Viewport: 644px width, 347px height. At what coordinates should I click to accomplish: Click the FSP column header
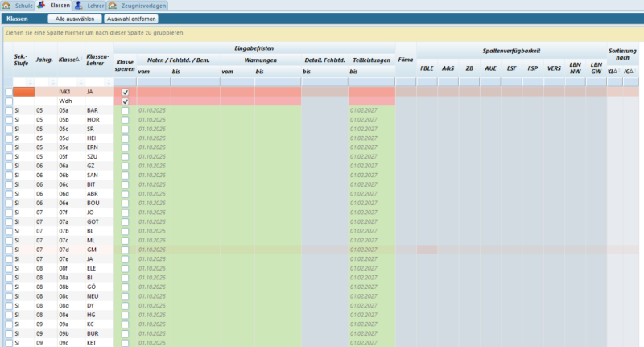[x=533, y=68]
